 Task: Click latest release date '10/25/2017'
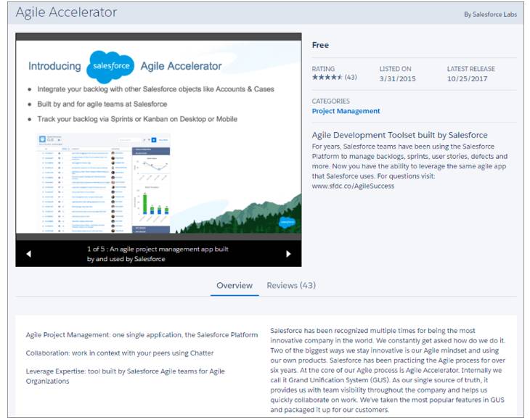point(467,78)
